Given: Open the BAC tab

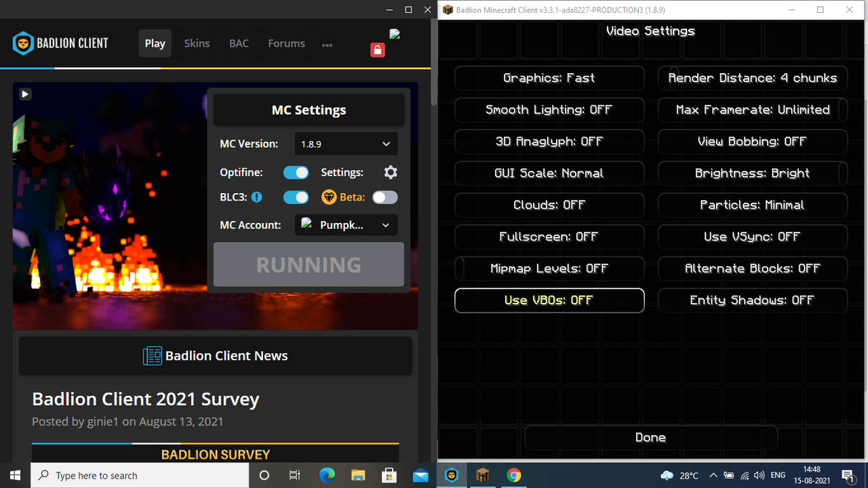Looking at the screenshot, I should click(239, 43).
